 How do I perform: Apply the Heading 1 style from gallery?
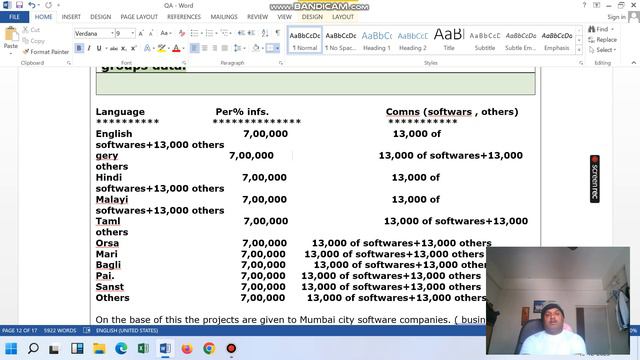[377, 40]
